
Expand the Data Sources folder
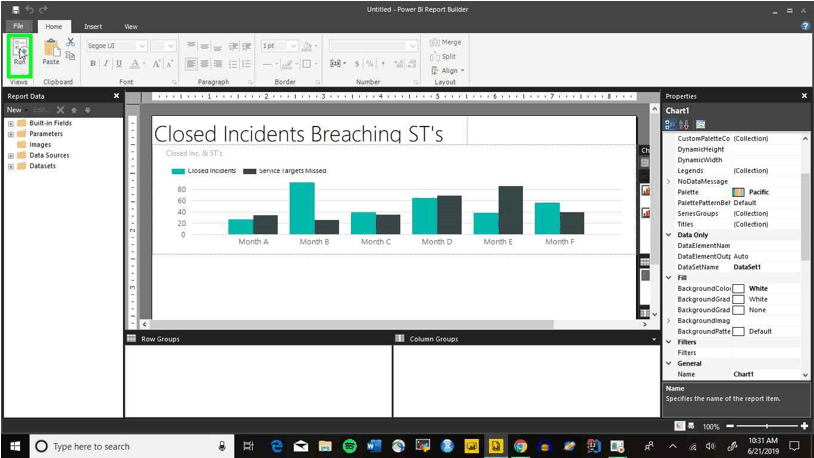[10, 156]
